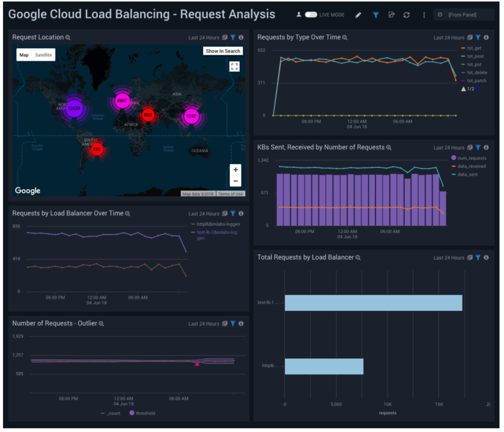
Task: Click the share dashboard icon
Action: pos(391,15)
